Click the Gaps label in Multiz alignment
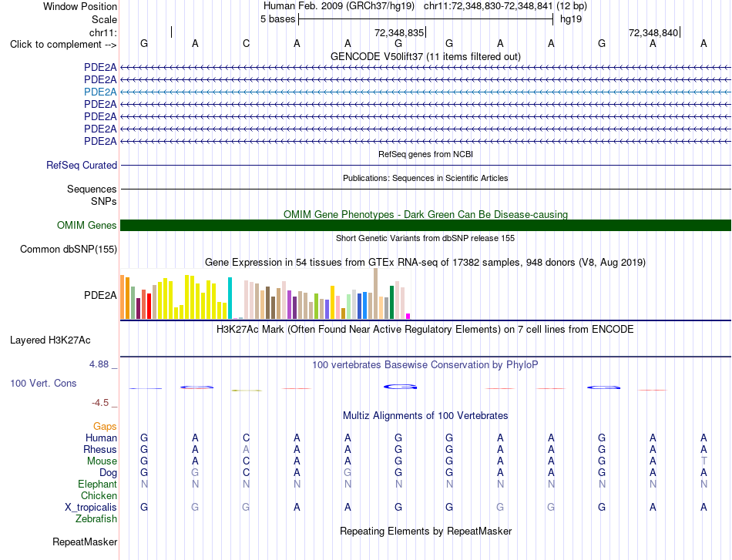 (x=105, y=426)
